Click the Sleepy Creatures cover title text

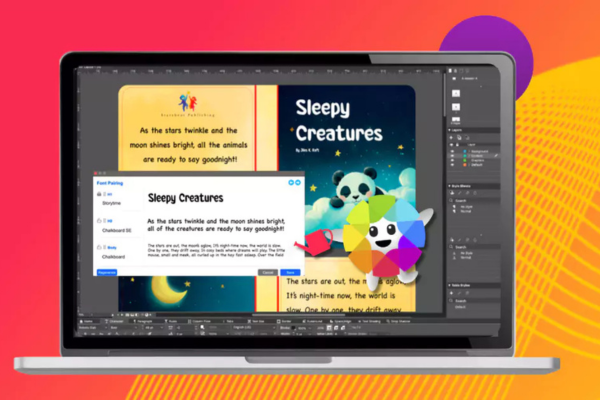tap(339, 121)
